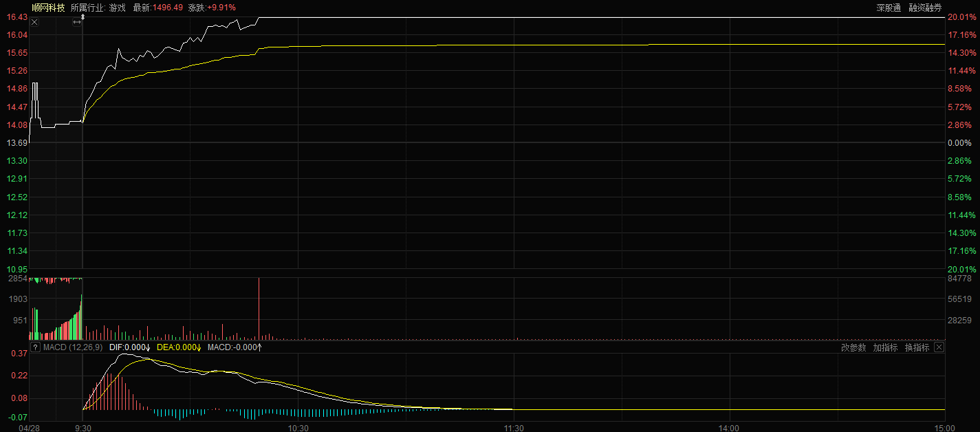This screenshot has height=432, width=980.
Task: Click the 15:00 time axis label
Action: point(944,427)
